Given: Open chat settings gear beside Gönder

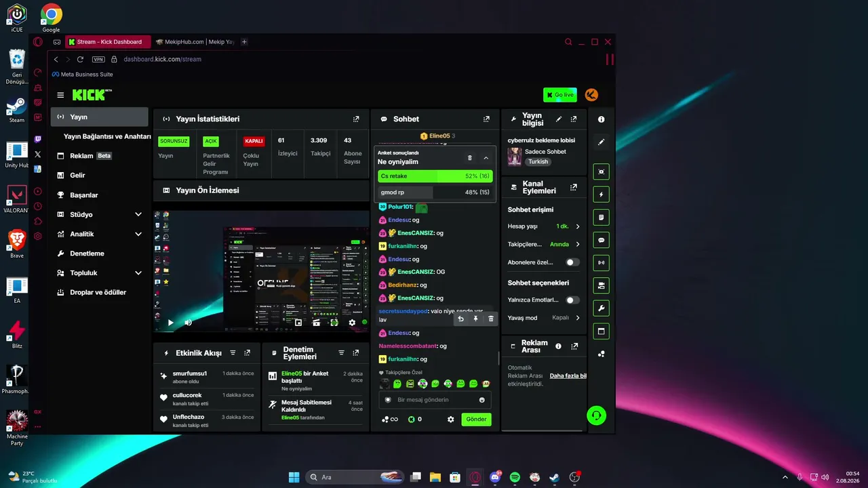Looking at the screenshot, I should 451,420.
